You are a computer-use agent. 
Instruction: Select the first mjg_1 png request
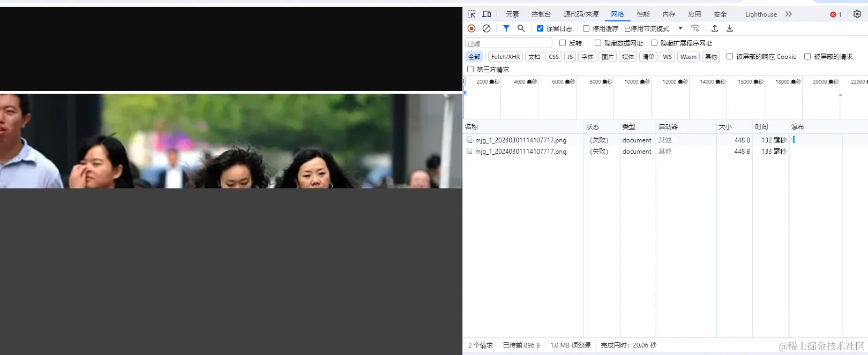[521, 140]
